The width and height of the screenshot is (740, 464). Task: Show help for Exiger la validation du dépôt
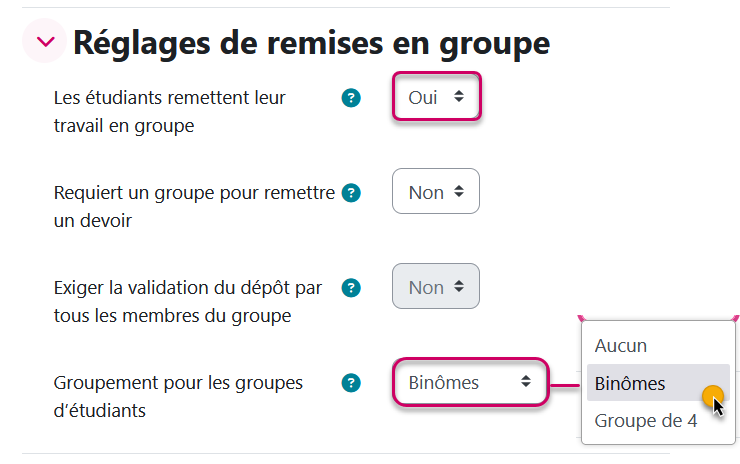pos(350,288)
